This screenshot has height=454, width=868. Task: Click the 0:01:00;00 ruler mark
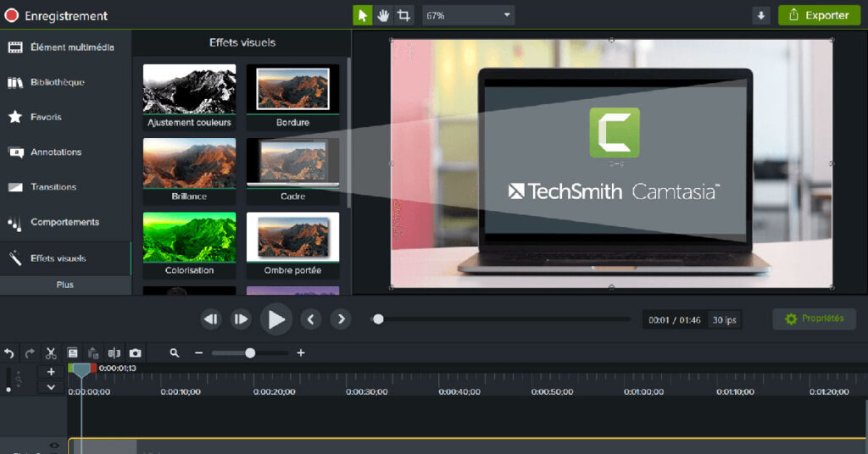click(x=644, y=391)
